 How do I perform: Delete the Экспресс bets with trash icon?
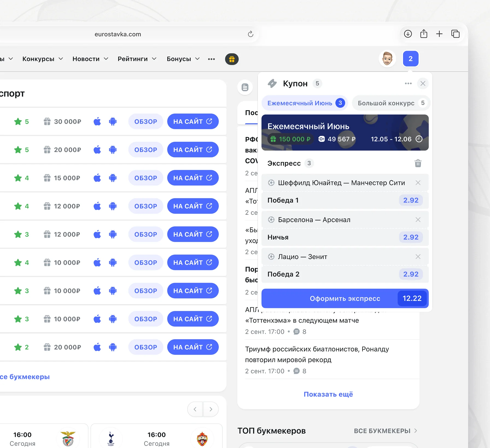point(418,163)
